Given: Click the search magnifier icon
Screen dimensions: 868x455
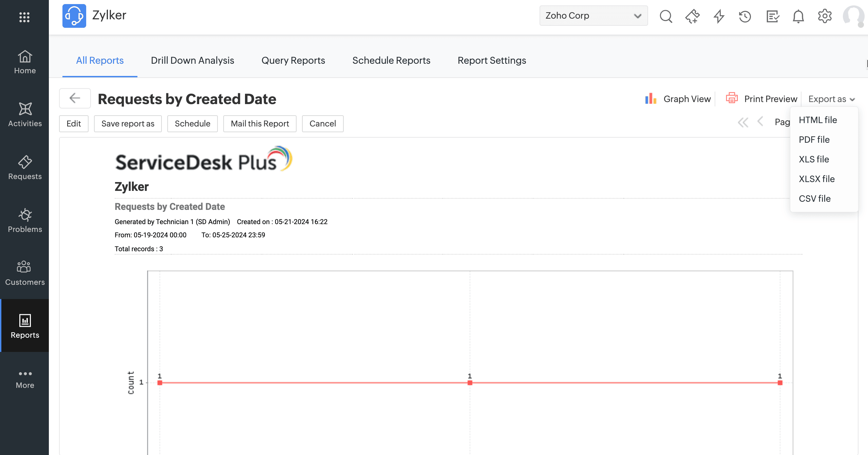Looking at the screenshot, I should coord(666,16).
